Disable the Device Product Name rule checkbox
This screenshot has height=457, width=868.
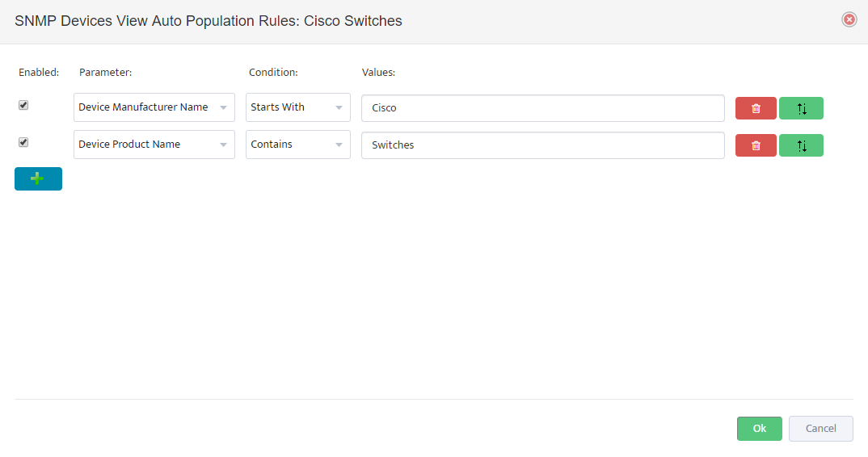coord(23,142)
